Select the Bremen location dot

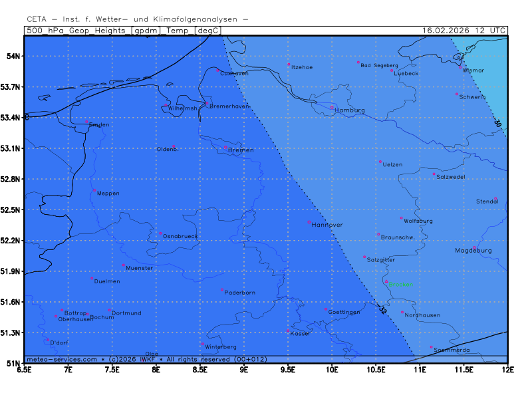(225, 147)
